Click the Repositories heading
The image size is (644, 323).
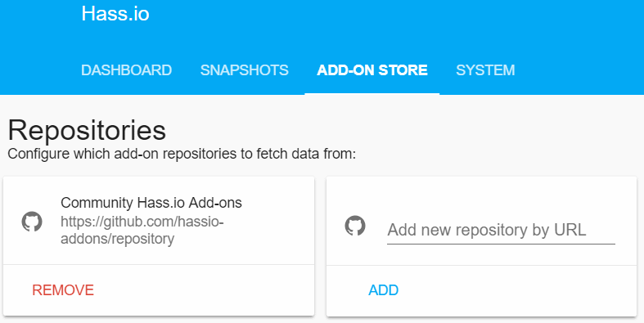(x=87, y=130)
